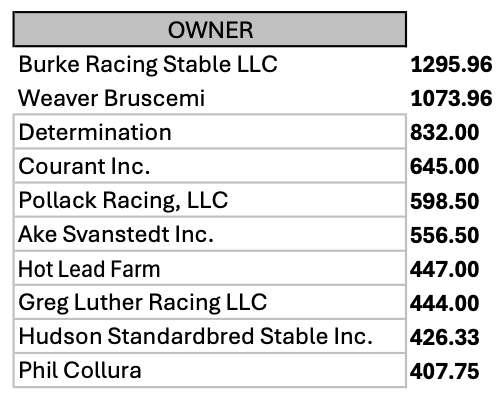Select the OWNER header cell
Screen dimensions: 500x408
[210, 29]
